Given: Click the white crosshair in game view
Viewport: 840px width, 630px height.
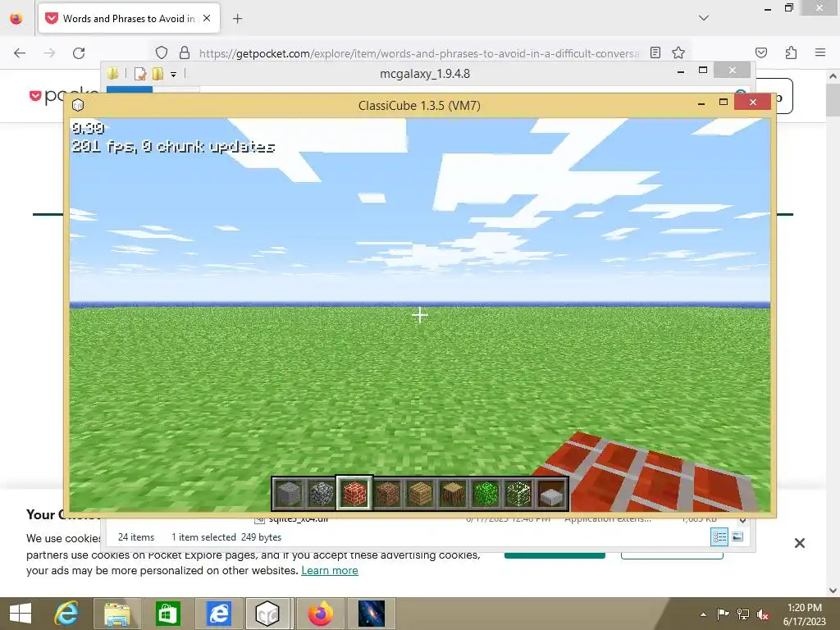Looking at the screenshot, I should point(419,314).
